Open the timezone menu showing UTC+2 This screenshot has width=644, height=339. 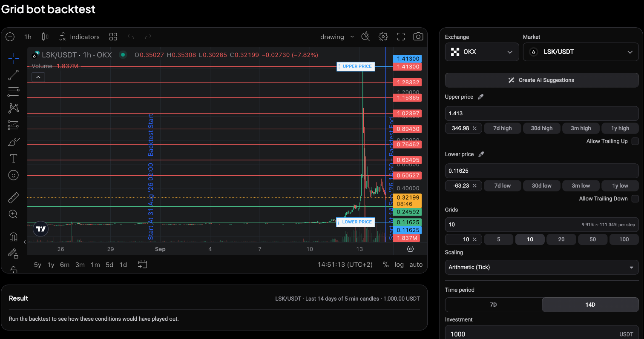click(x=345, y=265)
